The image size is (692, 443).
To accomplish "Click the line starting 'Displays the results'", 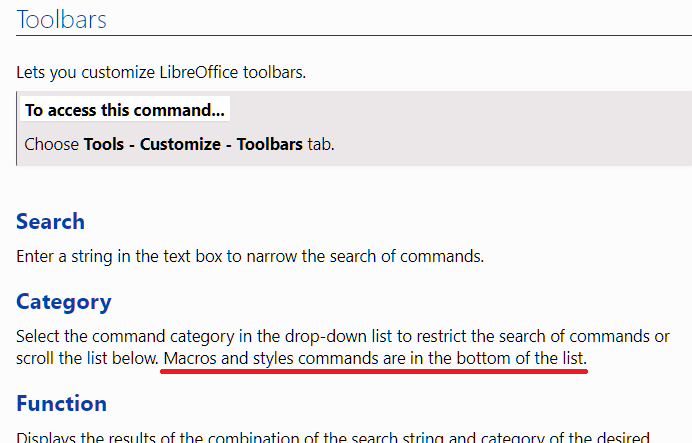I will click(333, 437).
